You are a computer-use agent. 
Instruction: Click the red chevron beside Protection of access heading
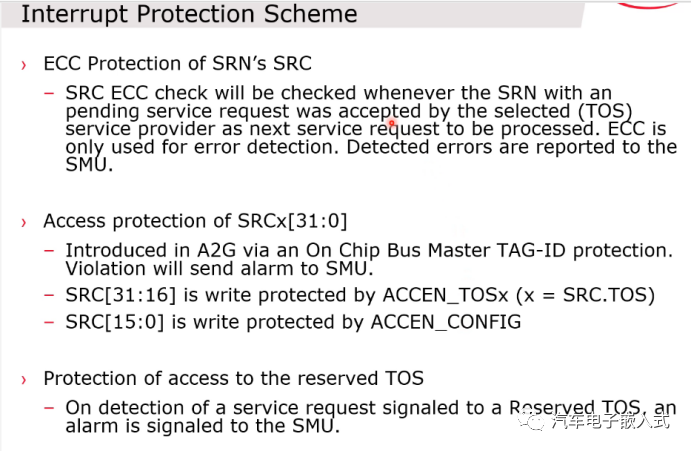24,379
